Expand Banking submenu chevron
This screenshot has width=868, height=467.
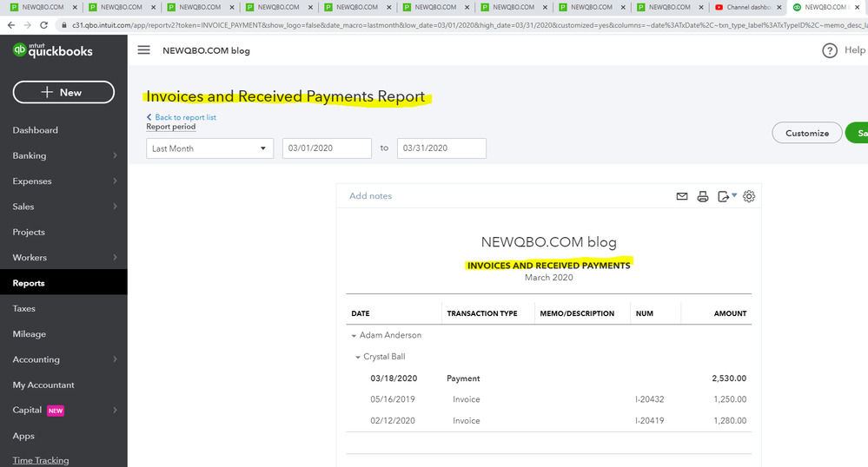(116, 155)
